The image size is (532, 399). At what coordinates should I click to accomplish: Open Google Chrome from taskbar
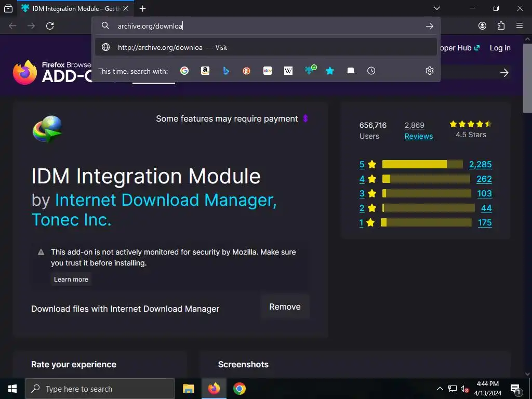pos(239,389)
